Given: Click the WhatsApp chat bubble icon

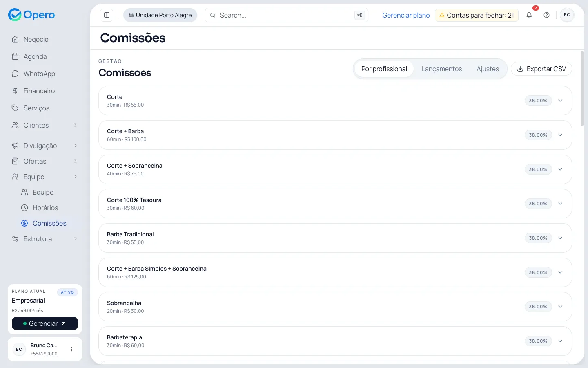Looking at the screenshot, I should pyautogui.click(x=15, y=74).
